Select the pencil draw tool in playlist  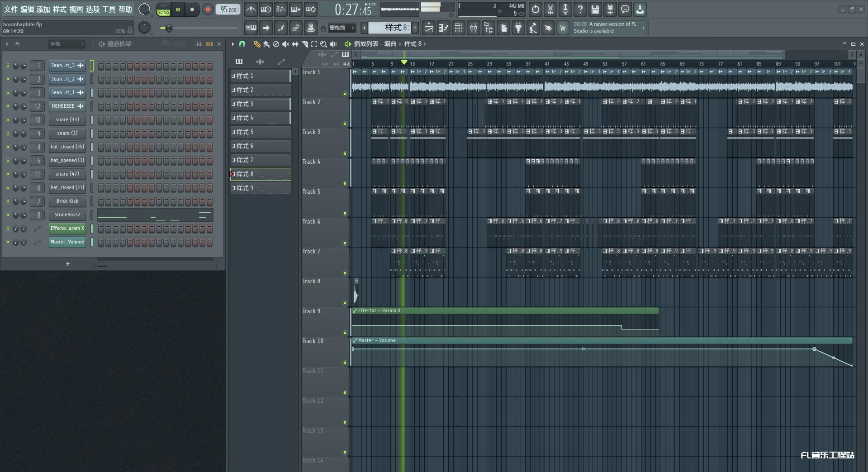pyautogui.click(x=256, y=44)
